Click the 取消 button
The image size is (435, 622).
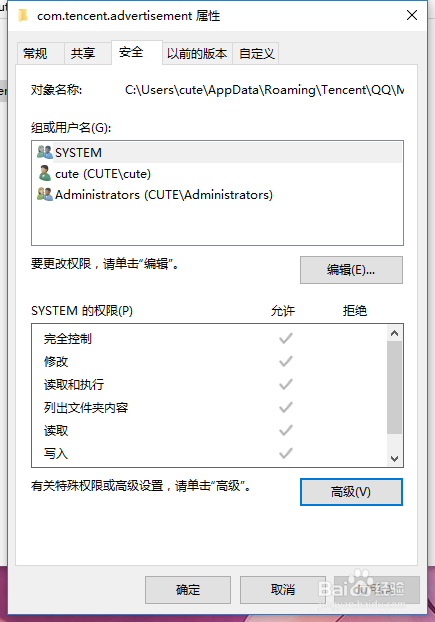pyautogui.click(x=283, y=590)
